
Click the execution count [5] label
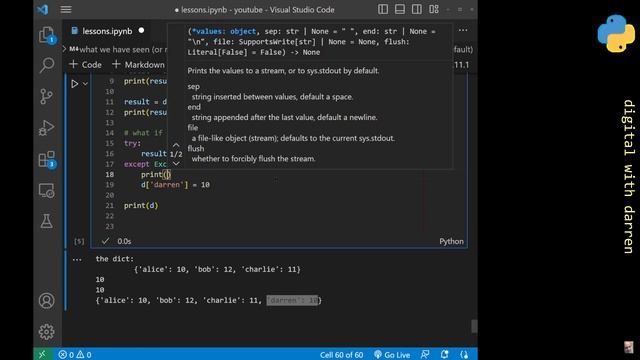(79, 241)
